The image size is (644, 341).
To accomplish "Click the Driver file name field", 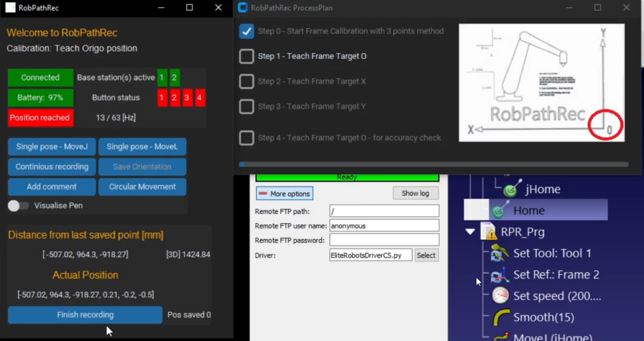I will (x=371, y=255).
